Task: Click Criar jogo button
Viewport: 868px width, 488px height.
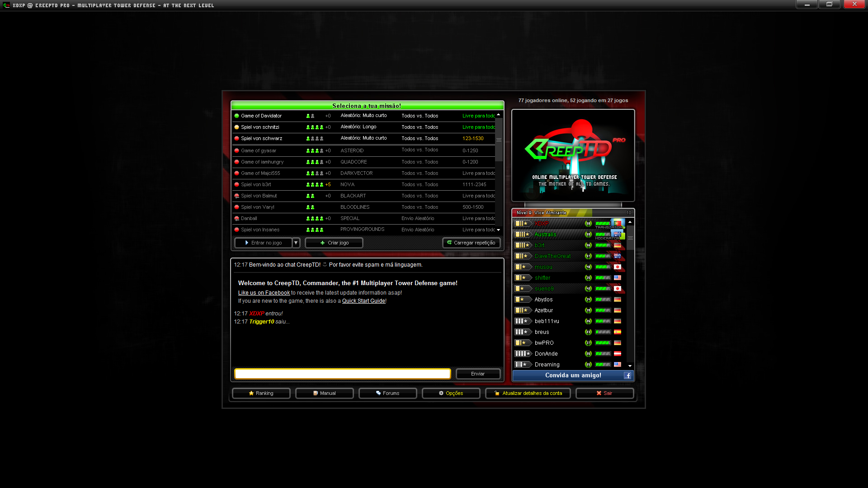Action: click(334, 243)
